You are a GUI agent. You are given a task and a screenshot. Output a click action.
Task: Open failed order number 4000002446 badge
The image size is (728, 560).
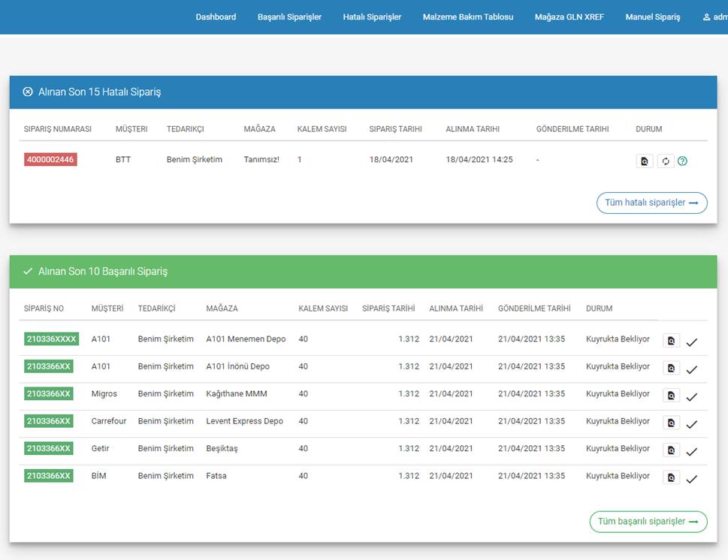50,160
